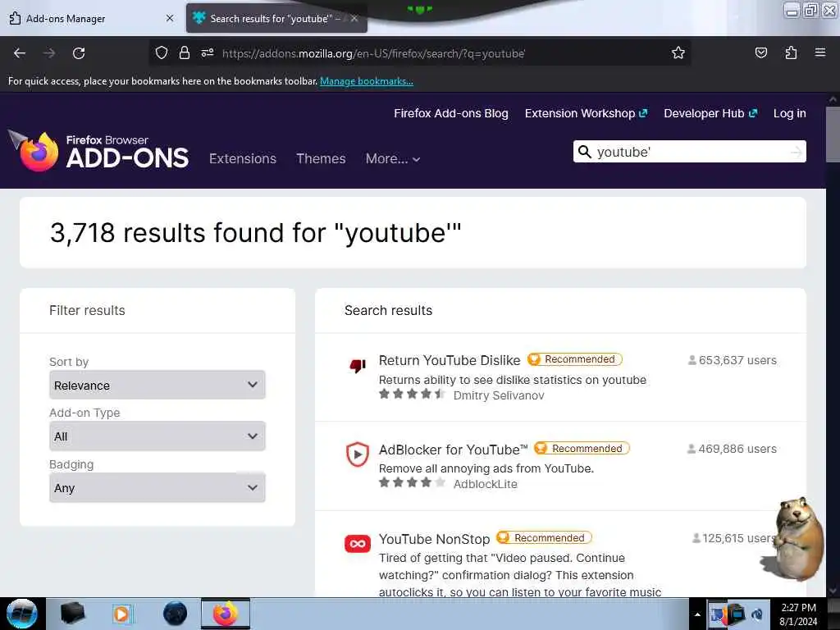Click the add-ons search field
840x630 pixels.
click(691, 152)
